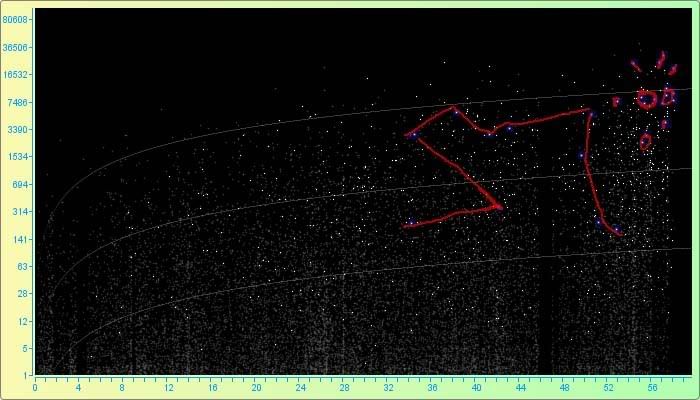Click the 1534 vertical axis value

17,157
